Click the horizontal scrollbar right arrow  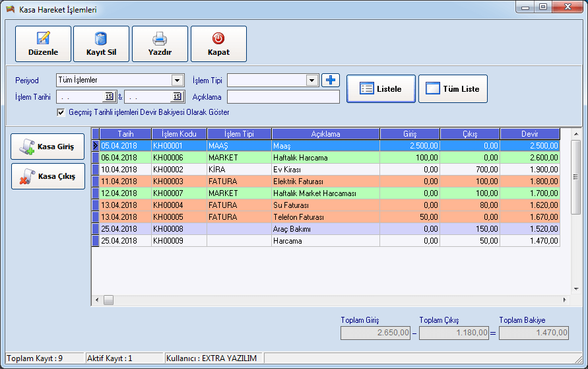click(x=564, y=300)
